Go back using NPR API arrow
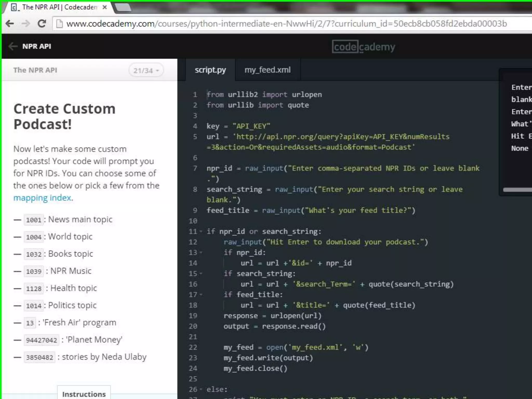532x399 pixels. pos(13,46)
